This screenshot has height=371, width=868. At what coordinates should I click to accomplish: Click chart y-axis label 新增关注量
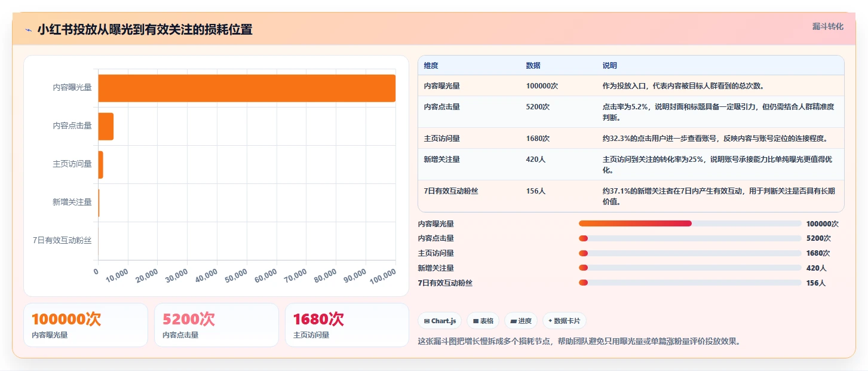click(72, 203)
